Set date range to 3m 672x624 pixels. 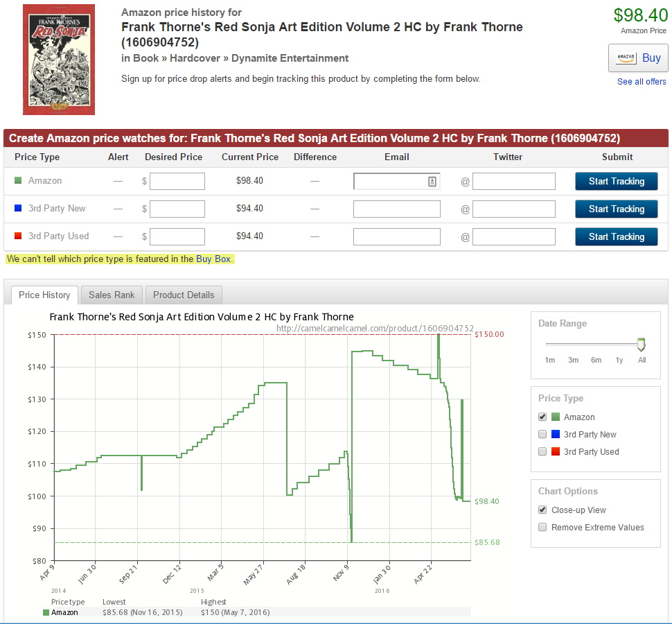pos(573,360)
